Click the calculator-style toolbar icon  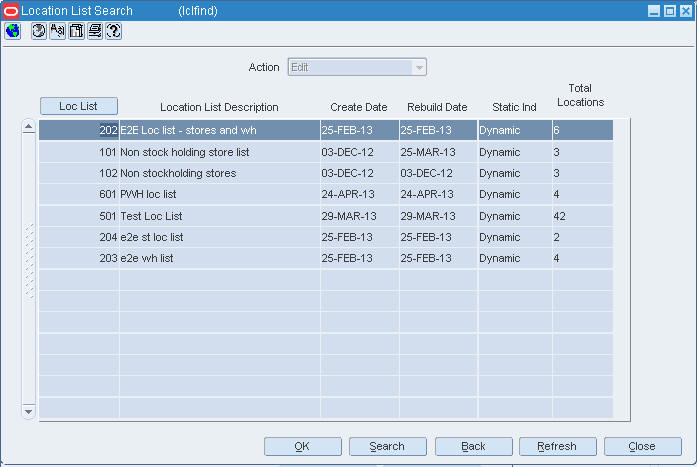pos(76,31)
